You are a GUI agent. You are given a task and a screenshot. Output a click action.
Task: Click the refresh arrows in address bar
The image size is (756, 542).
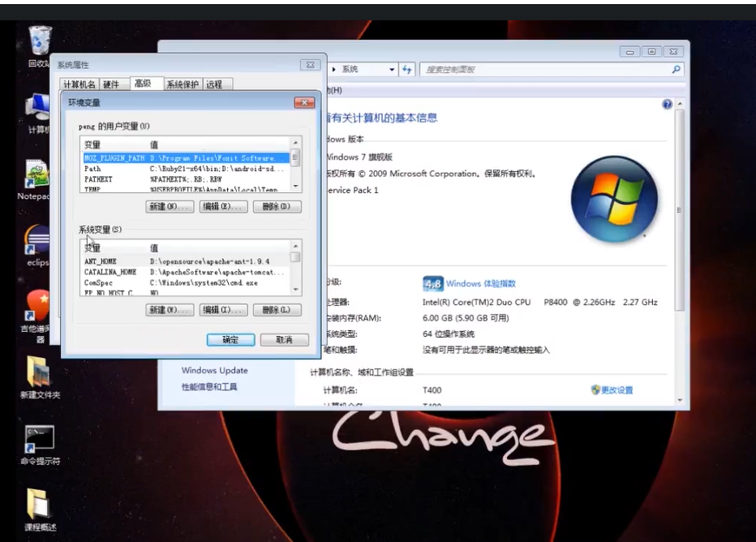[x=407, y=70]
